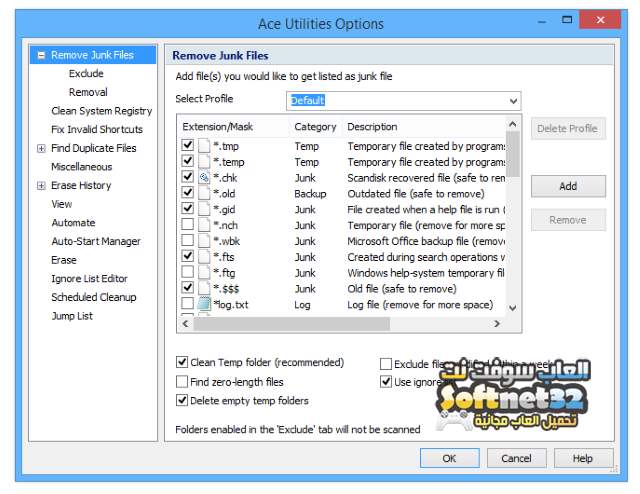Click the horizontal scroll right arrow

click(x=497, y=324)
